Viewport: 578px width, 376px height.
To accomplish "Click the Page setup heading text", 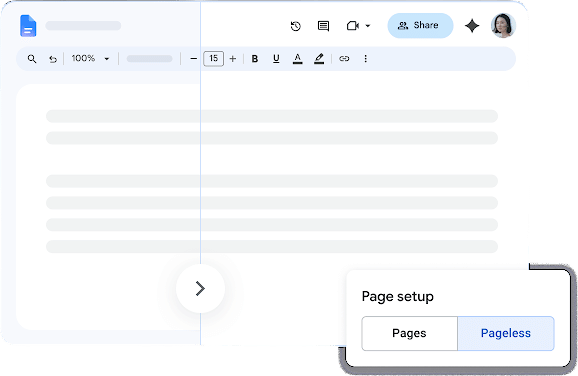I will coord(397,297).
